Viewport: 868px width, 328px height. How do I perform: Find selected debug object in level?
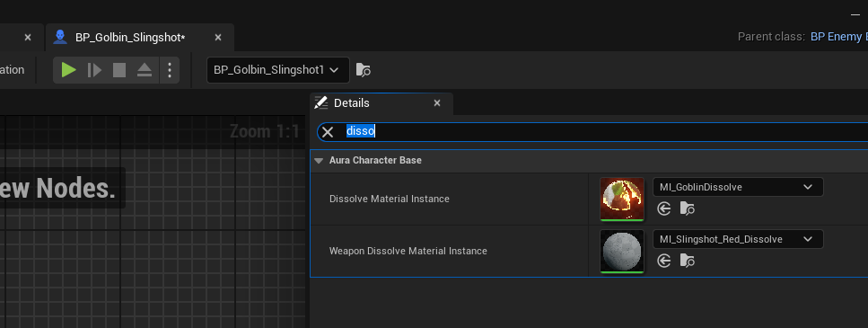click(364, 70)
